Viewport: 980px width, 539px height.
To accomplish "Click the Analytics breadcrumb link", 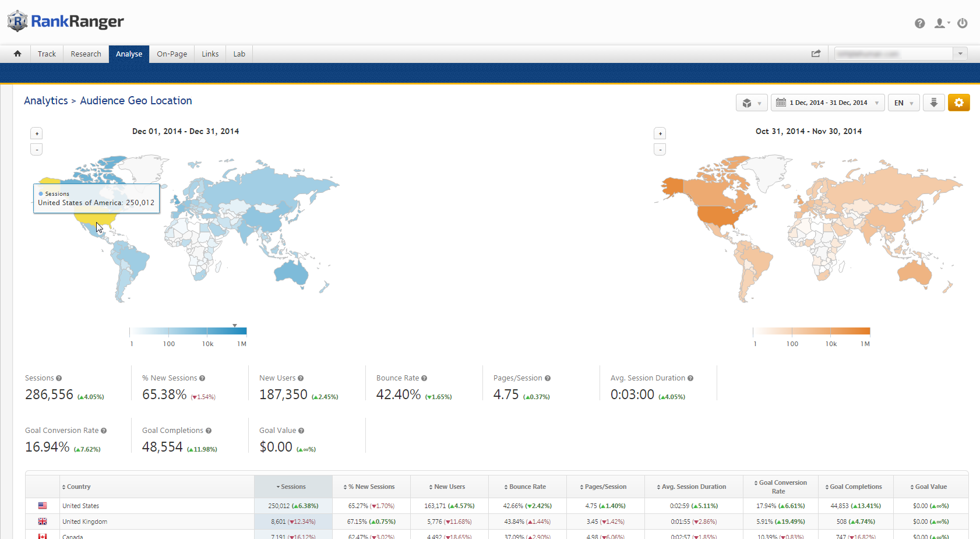I will point(46,101).
